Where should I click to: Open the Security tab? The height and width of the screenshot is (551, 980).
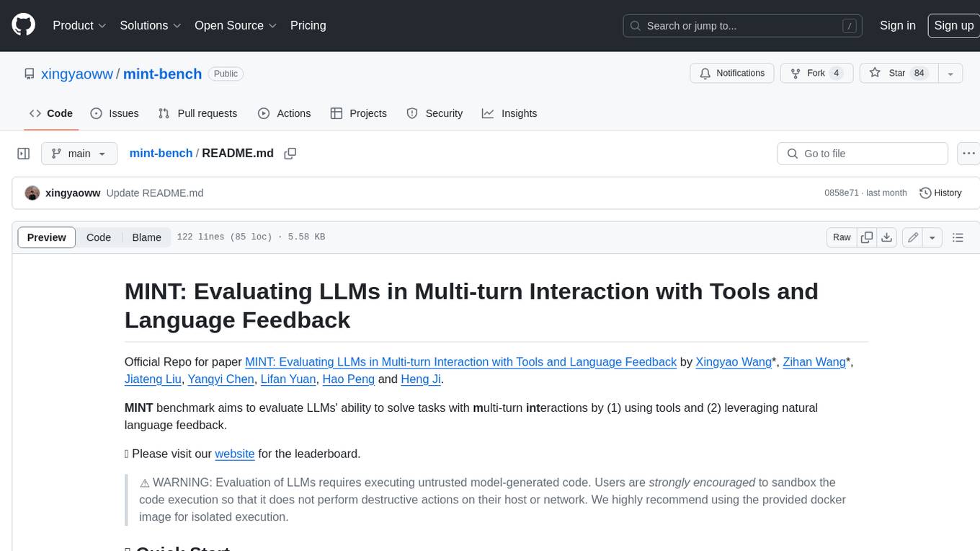point(435,113)
